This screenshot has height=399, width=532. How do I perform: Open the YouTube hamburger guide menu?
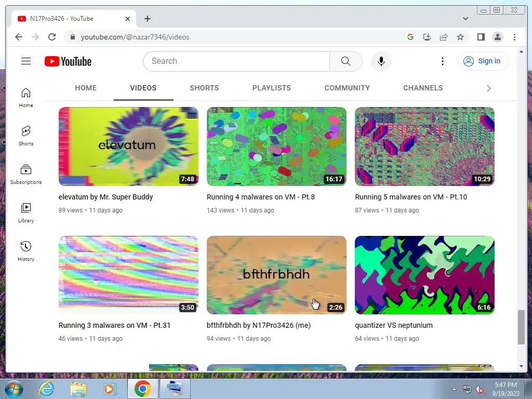26,61
